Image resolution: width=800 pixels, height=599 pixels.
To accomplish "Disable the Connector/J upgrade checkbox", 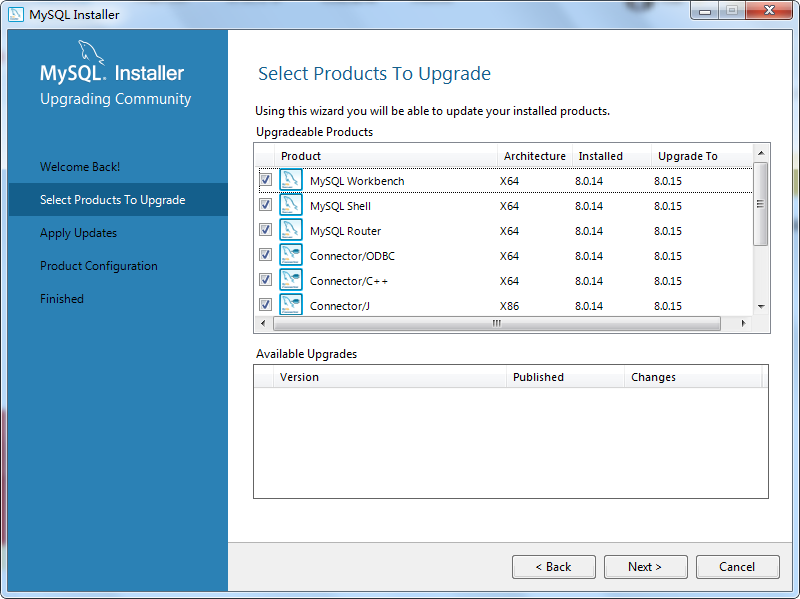I will tap(265, 305).
